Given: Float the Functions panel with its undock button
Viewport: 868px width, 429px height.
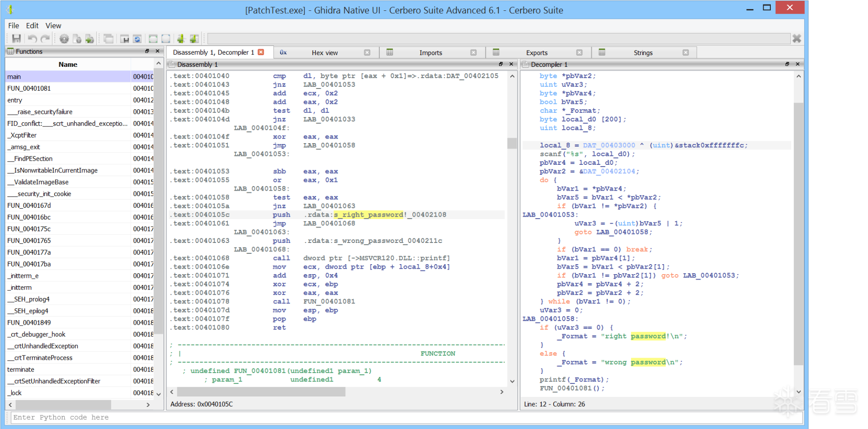Looking at the screenshot, I should point(147,51).
